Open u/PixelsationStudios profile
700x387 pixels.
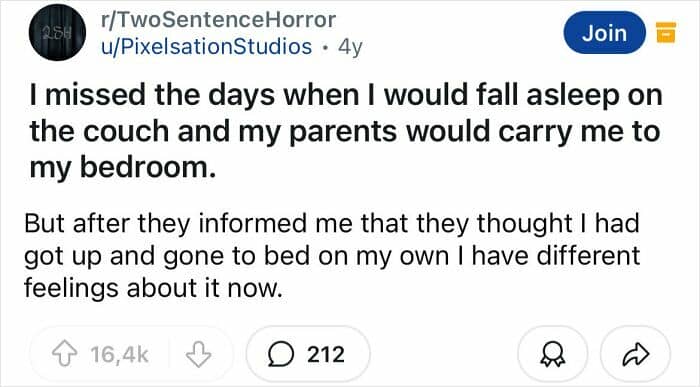[x=206, y=46]
